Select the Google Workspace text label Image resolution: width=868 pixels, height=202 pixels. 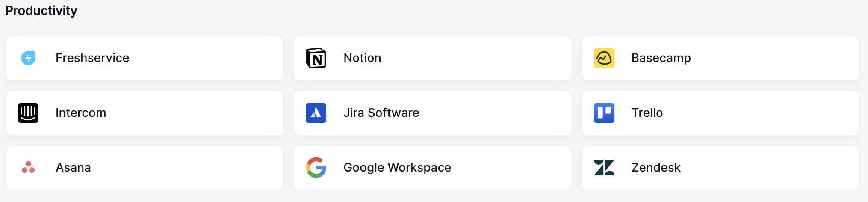[x=397, y=168]
